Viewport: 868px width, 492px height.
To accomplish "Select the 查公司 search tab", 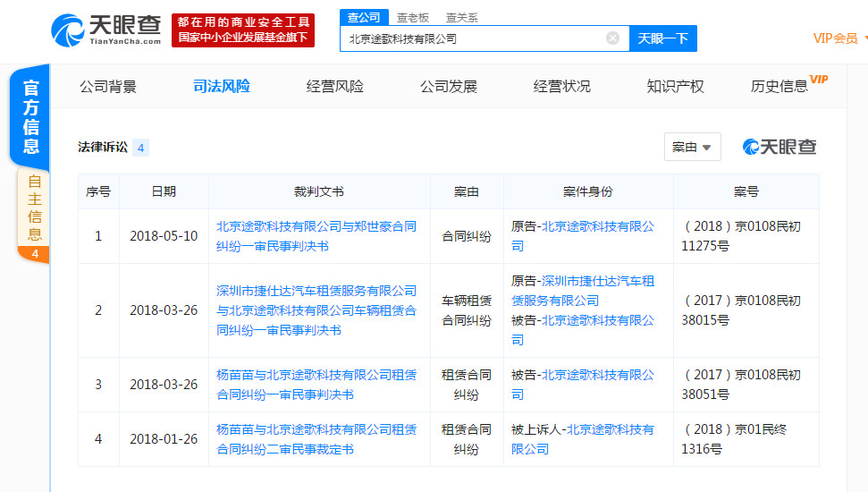I will point(364,17).
